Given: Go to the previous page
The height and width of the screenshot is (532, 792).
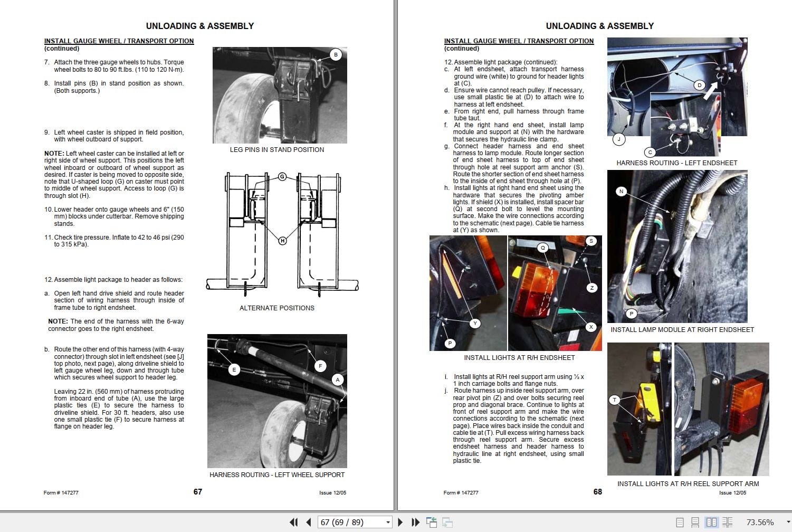Looking at the screenshot, I should coord(309,522).
